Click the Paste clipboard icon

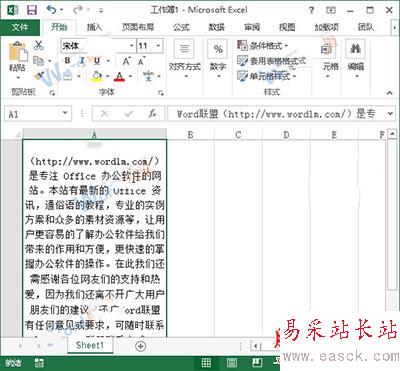click(x=17, y=51)
